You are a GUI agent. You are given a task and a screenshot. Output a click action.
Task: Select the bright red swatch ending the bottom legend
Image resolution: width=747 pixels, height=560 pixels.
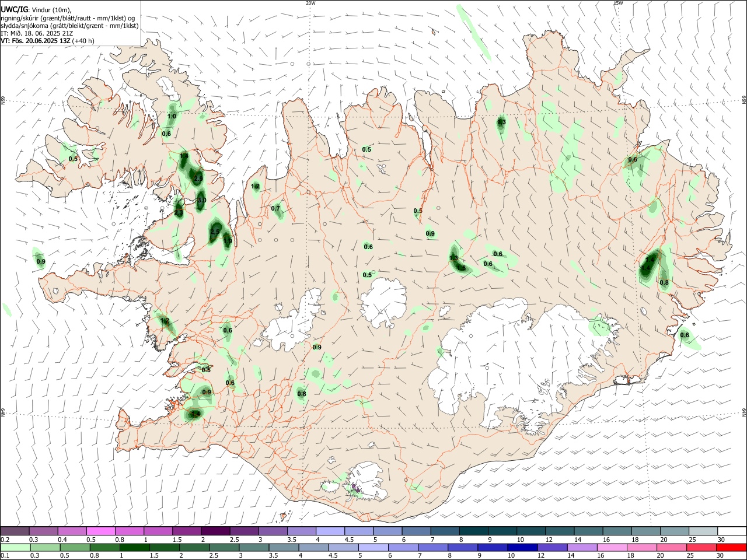tap(731, 548)
